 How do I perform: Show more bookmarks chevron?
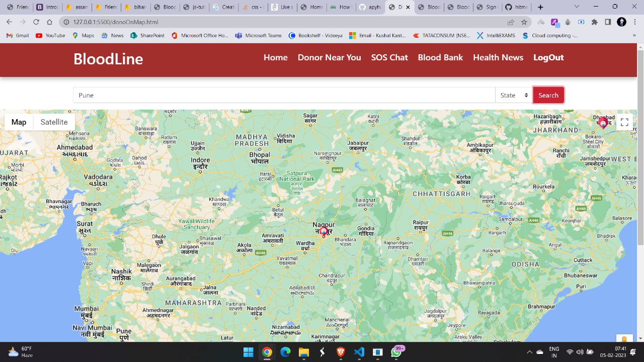click(x=635, y=36)
